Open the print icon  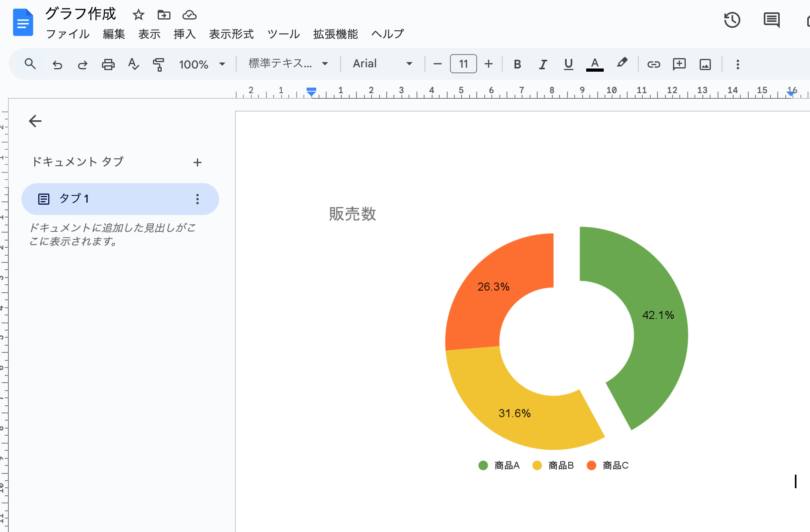coord(108,64)
